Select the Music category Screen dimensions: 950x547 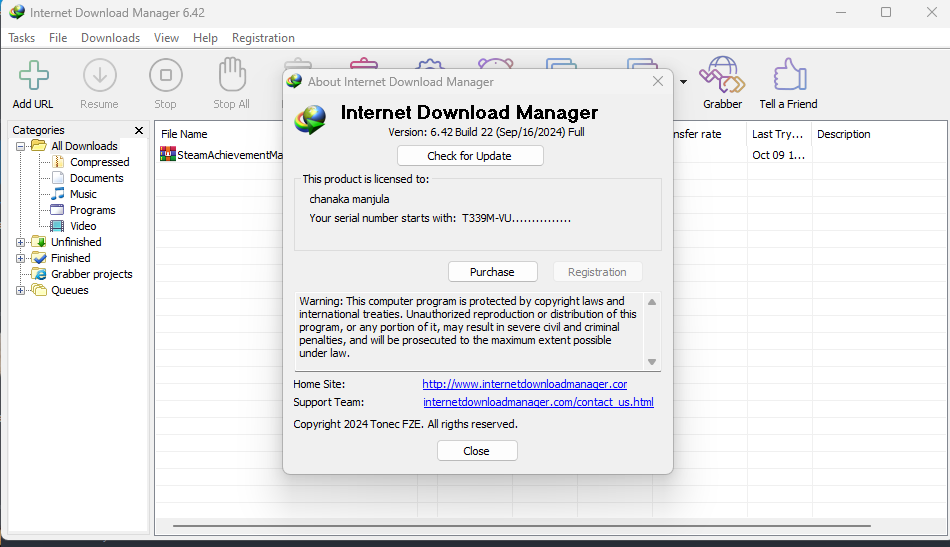click(83, 194)
